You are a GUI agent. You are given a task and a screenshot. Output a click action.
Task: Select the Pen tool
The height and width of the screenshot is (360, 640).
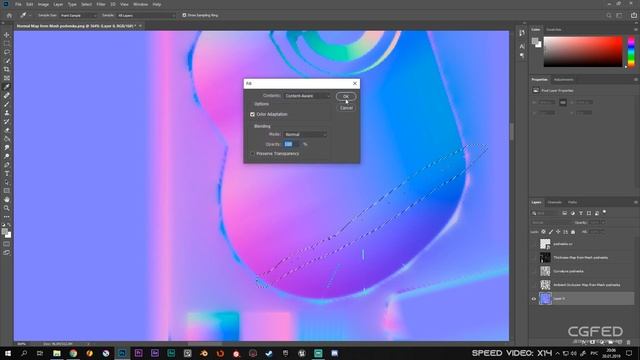(7, 165)
